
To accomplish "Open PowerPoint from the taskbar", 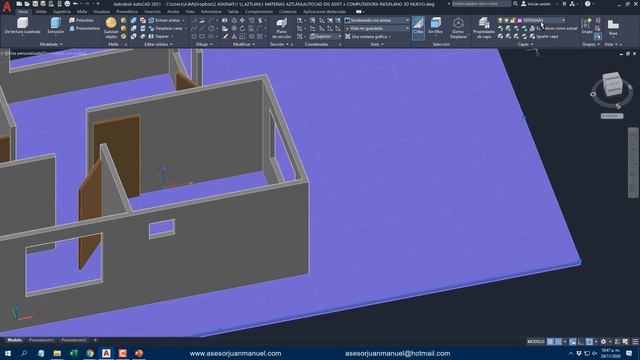I will point(139,353).
